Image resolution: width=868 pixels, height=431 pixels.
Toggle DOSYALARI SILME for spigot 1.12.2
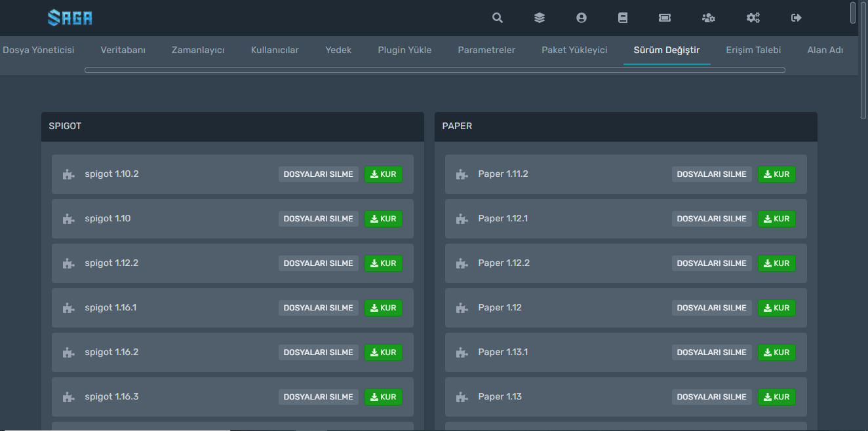tap(319, 263)
